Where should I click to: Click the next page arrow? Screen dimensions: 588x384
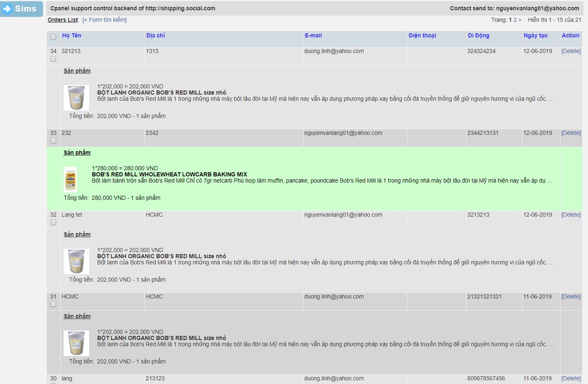520,20
